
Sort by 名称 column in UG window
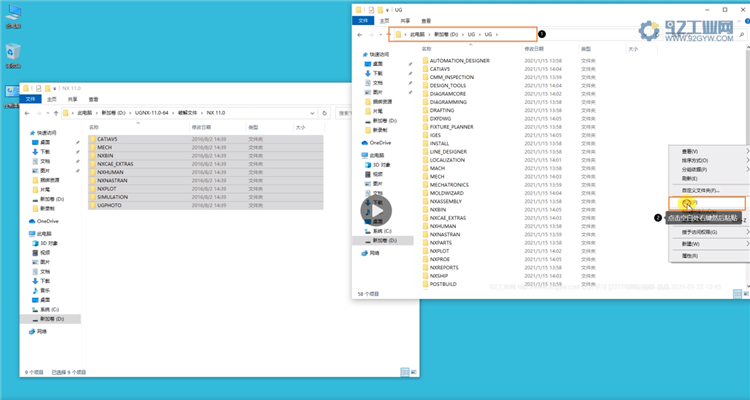[x=426, y=49]
